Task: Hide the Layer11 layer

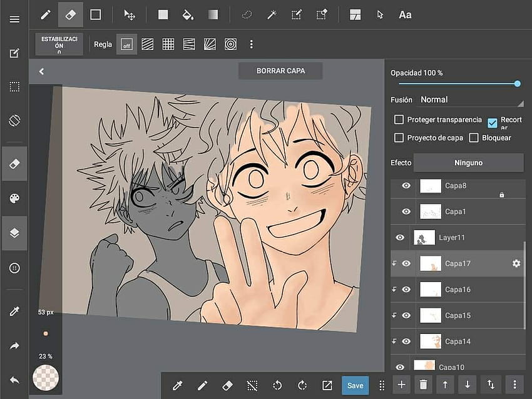Action: pos(400,238)
